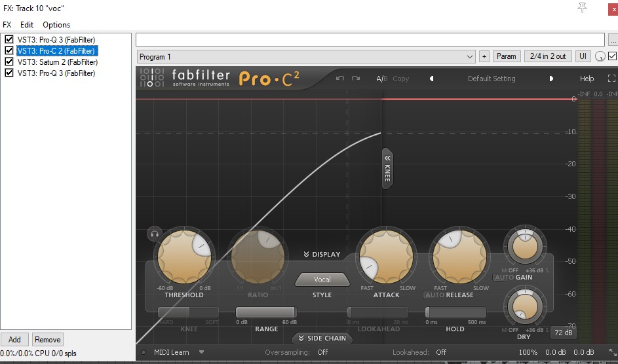
Task: Click the redo arrow in Pro-C 2
Action: (356, 79)
